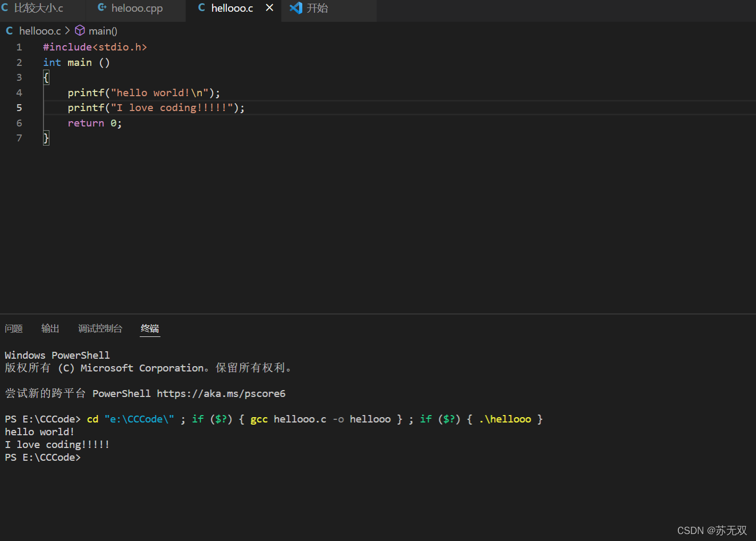Click main() in the breadcrumb
Screen dimensions: 756x541
(103, 31)
